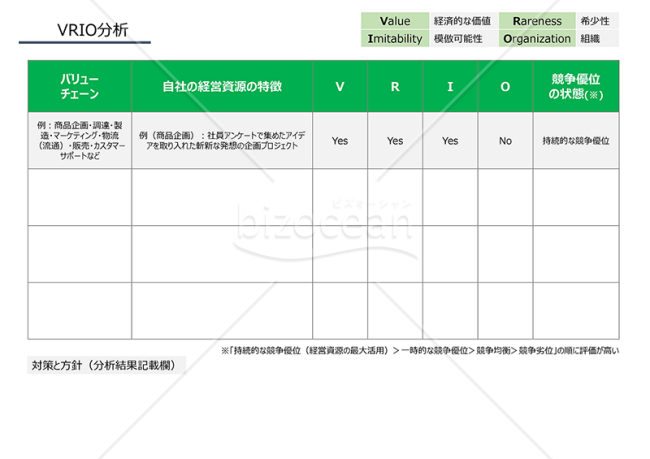The height and width of the screenshot is (459, 650).
Task: Click the VRIO分析 title text
Action: pyautogui.click(x=92, y=30)
